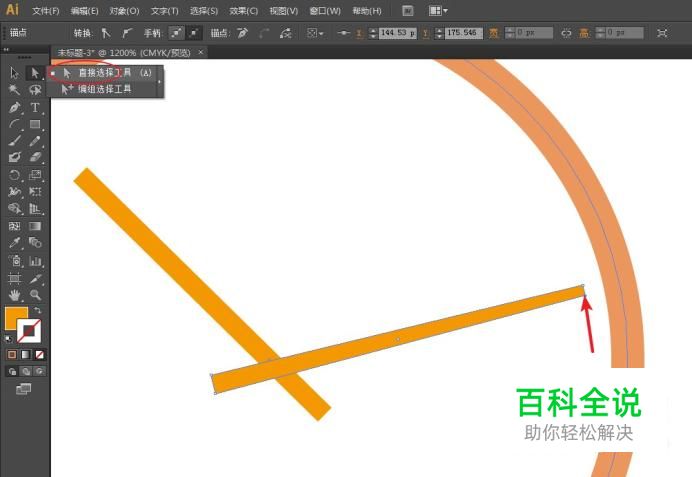This screenshot has height=477, width=692.
Task: Click the Y coordinate field showing 175.546
Action: point(463,33)
